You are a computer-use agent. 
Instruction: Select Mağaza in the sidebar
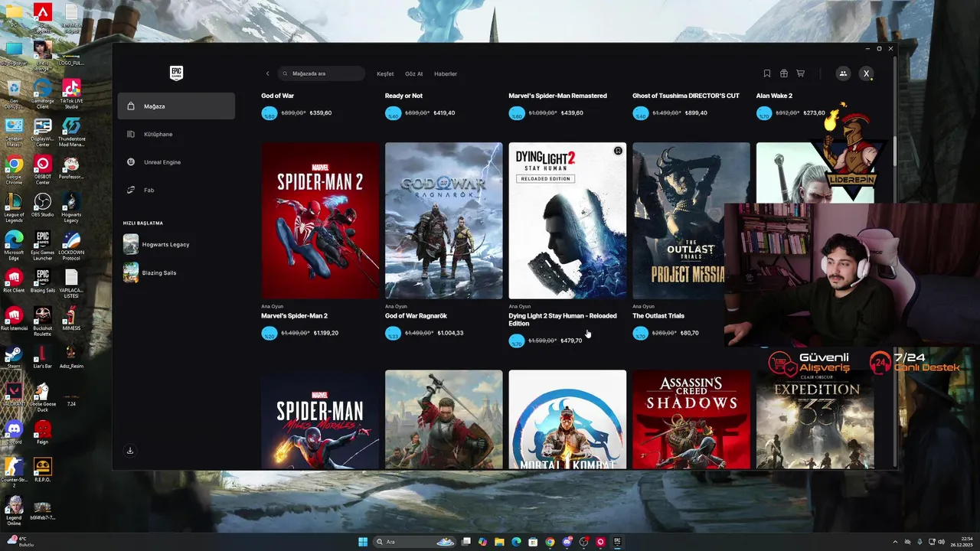pyautogui.click(x=176, y=106)
